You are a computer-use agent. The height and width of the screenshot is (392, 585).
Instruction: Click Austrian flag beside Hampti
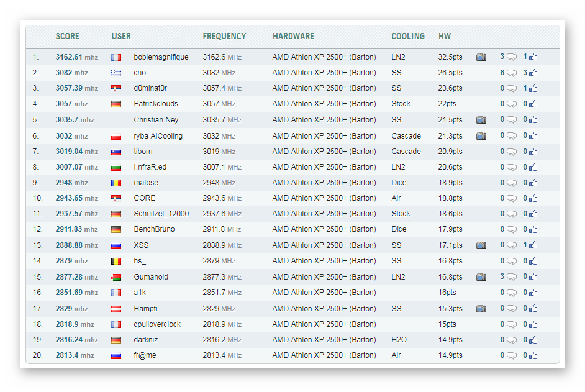(x=116, y=309)
